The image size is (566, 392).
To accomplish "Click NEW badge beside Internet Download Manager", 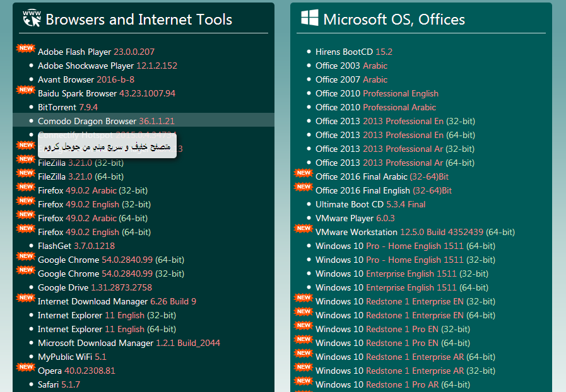I will click(26, 297).
